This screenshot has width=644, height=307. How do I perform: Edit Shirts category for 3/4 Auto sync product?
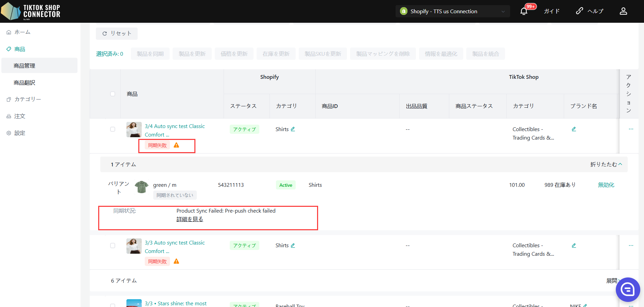(293, 129)
